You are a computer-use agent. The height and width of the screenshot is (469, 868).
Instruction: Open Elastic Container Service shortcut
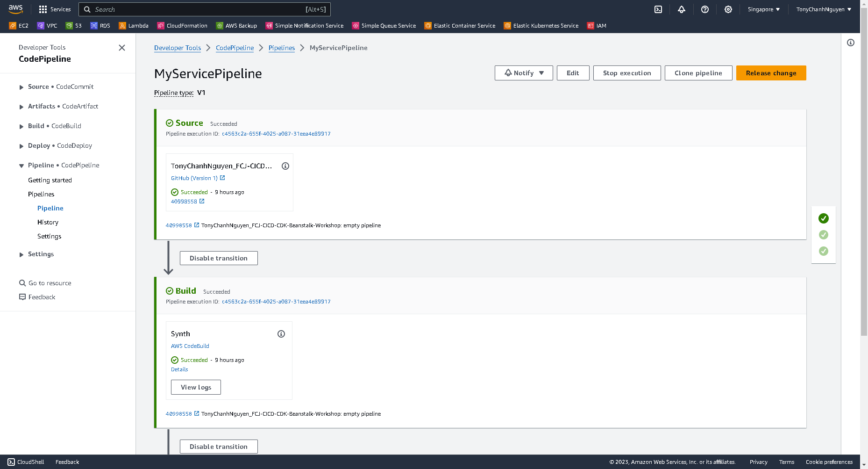460,26
